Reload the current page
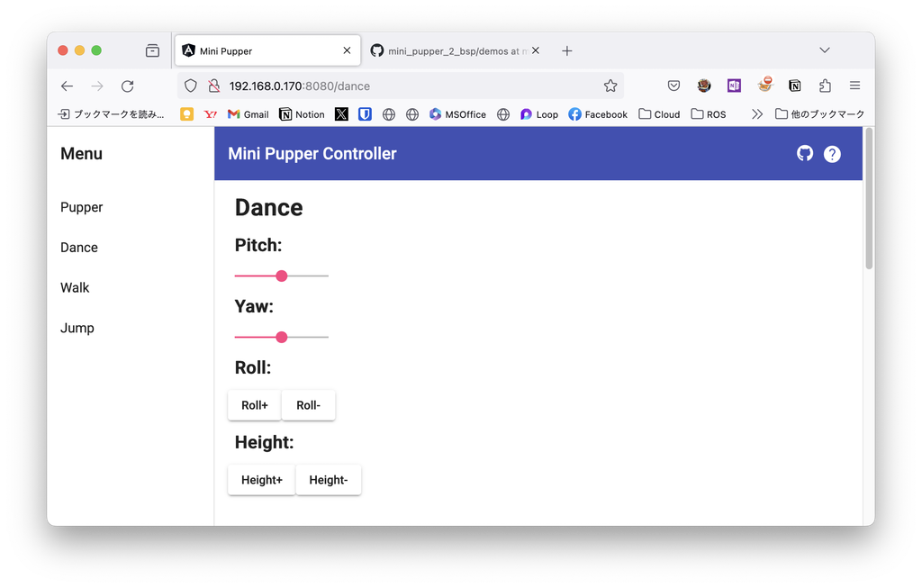Viewport: 922px width, 588px height. pos(127,86)
